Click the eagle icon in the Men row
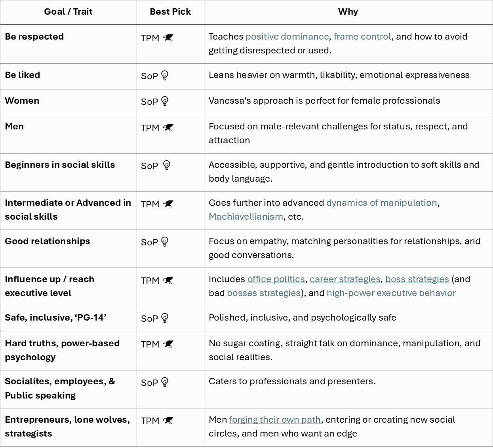493x448 pixels. (168, 128)
